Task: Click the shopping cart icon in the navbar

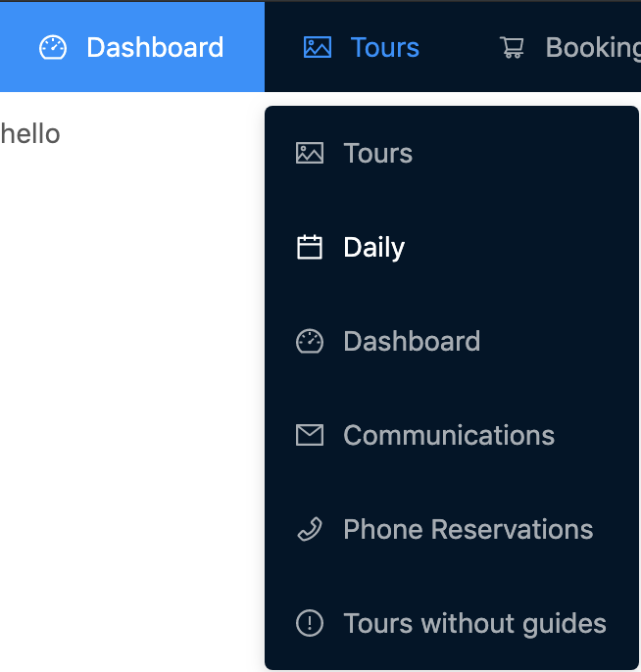Action: 512,47
